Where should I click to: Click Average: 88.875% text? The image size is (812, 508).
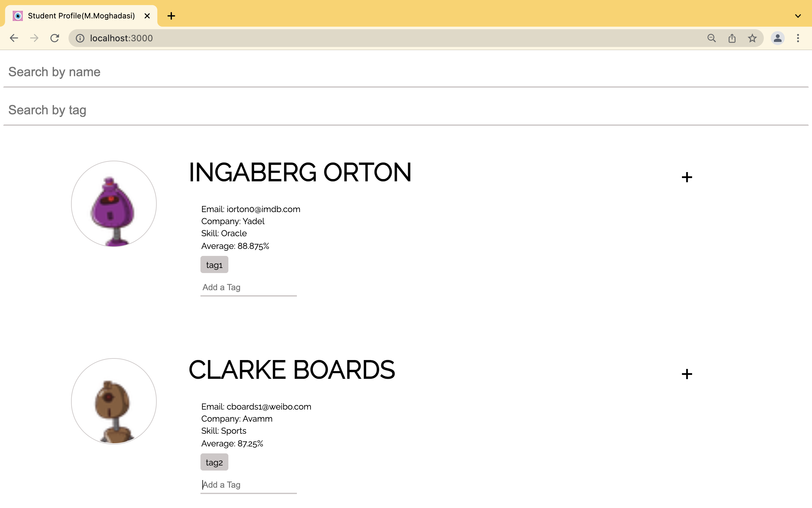[x=235, y=246]
